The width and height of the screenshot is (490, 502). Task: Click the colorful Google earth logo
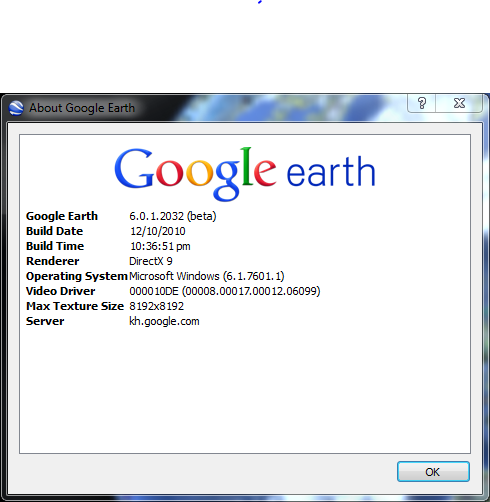pos(245,173)
